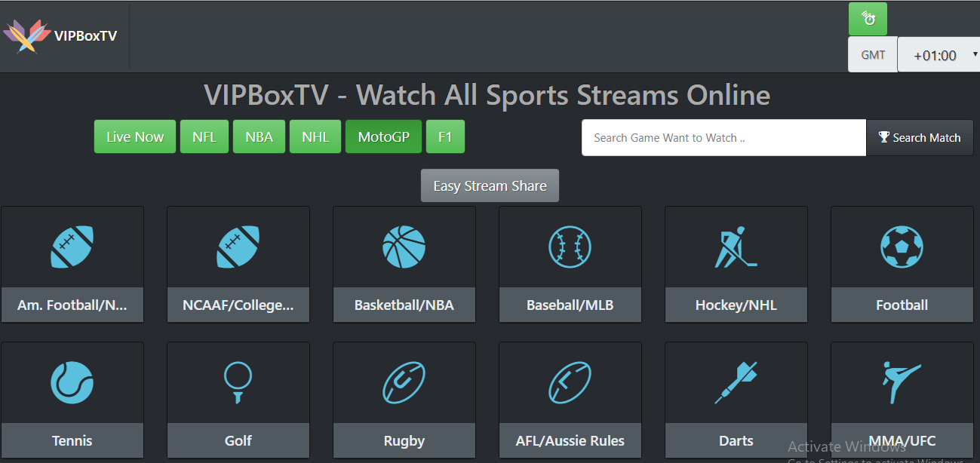Viewport: 980px width, 463px height.
Task: Expand the +01:00 timezone dropdown
Action: (x=939, y=55)
